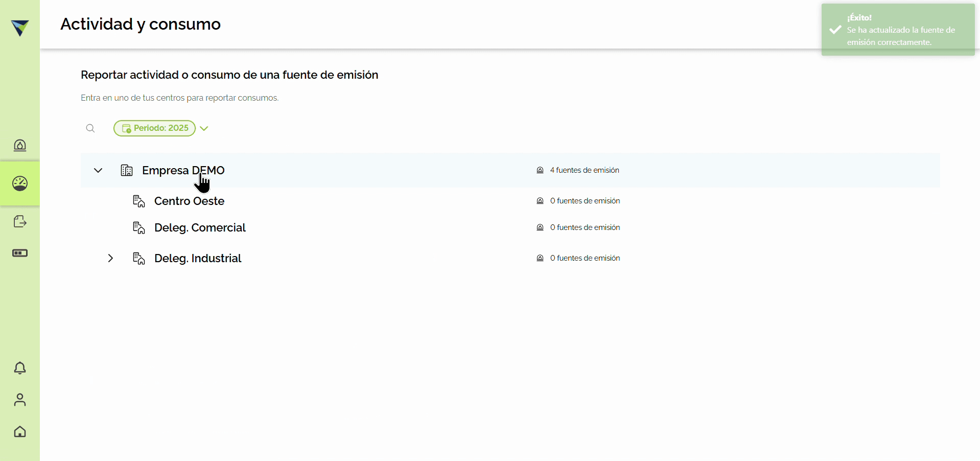Click '0 fuentes de emisión' for Centro Oeste
The width and height of the screenshot is (980, 461).
point(585,201)
